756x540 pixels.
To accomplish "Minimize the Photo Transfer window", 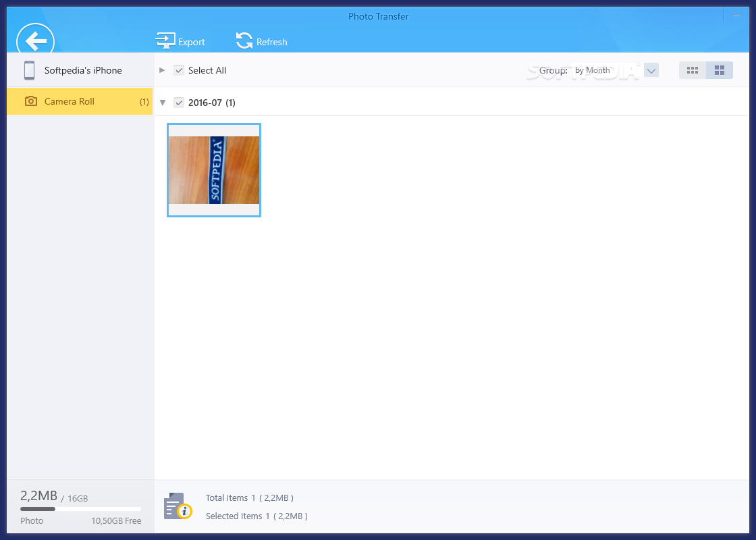I will click(736, 16).
